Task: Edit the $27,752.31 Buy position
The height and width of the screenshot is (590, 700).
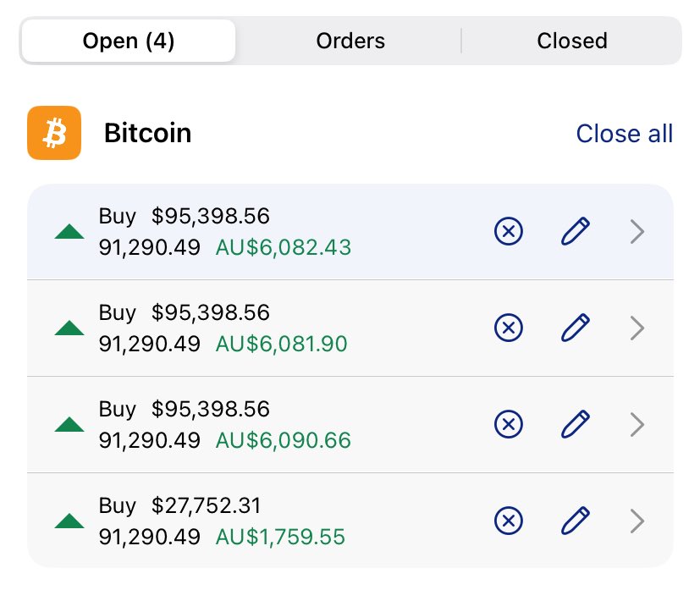Action: (575, 521)
